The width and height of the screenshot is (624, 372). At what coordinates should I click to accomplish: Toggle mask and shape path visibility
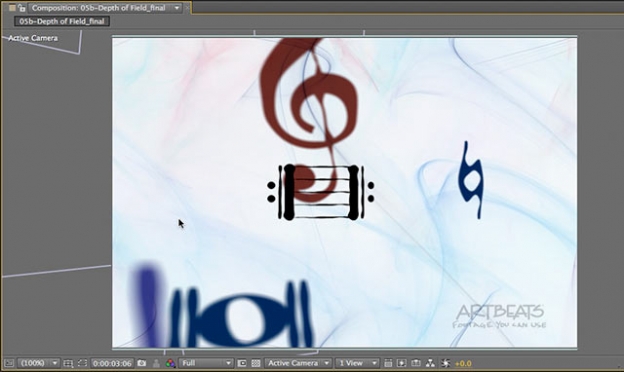82,363
